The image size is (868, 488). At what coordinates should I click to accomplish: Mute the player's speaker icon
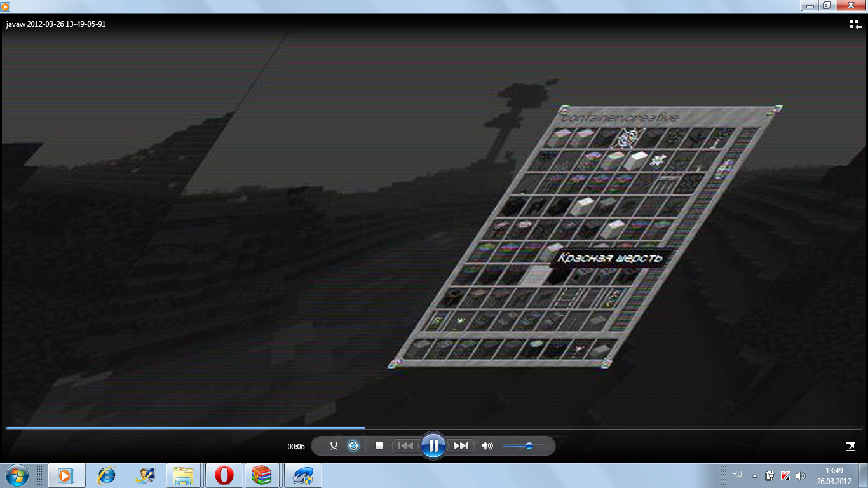(x=487, y=446)
